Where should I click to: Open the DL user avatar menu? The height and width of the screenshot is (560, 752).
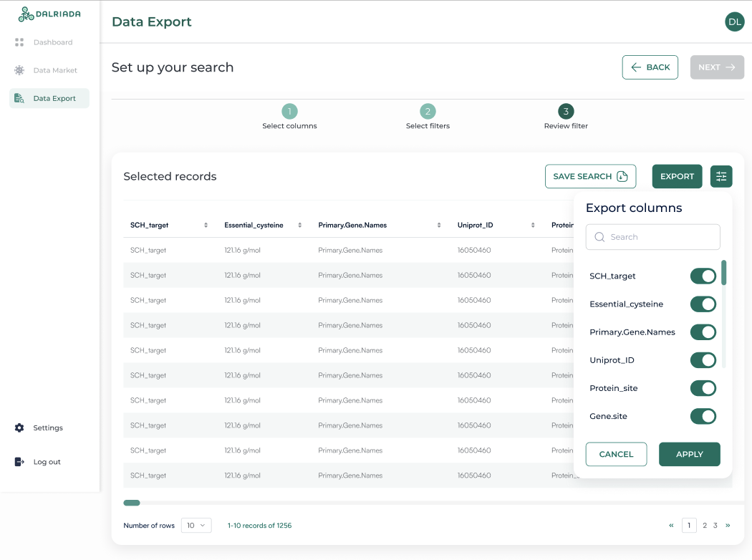coord(734,21)
